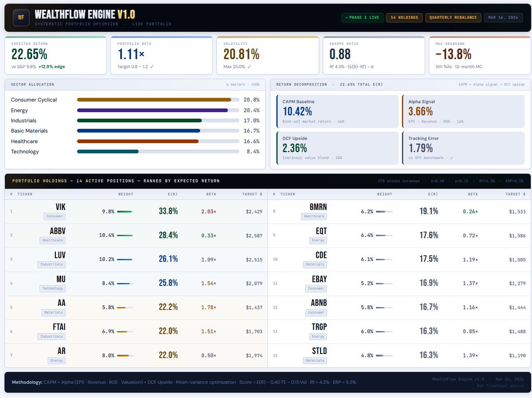The width and height of the screenshot is (532, 398).
Task: Click the AR ticker
Action: click(x=62, y=351)
